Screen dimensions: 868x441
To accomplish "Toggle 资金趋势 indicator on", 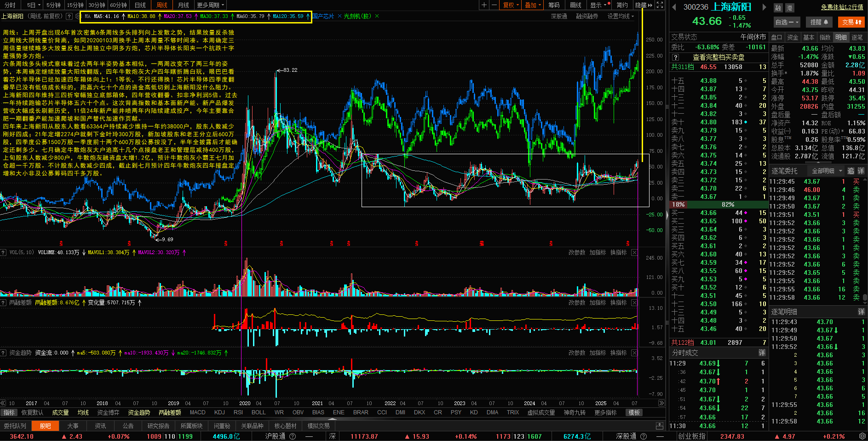I will [139, 412].
